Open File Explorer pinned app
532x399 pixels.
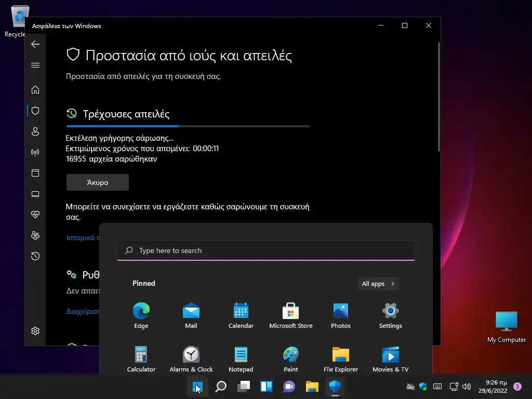coord(341,360)
